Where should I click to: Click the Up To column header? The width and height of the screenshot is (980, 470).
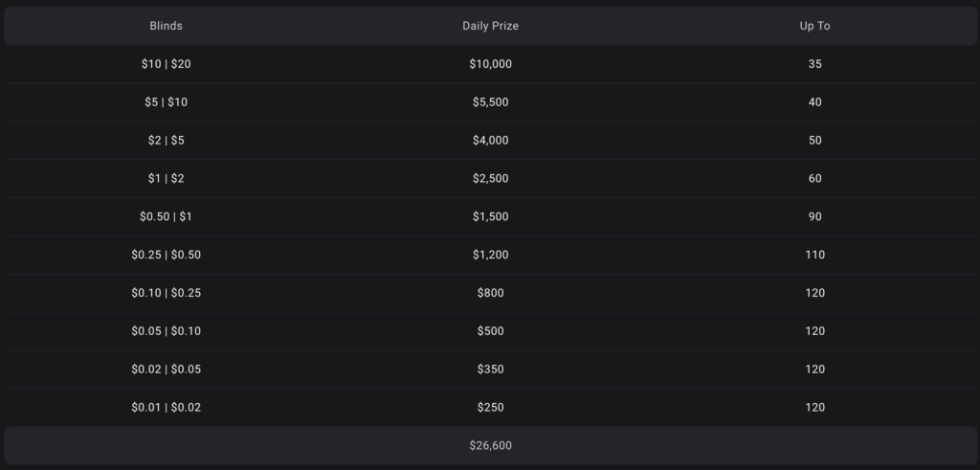click(x=814, y=26)
